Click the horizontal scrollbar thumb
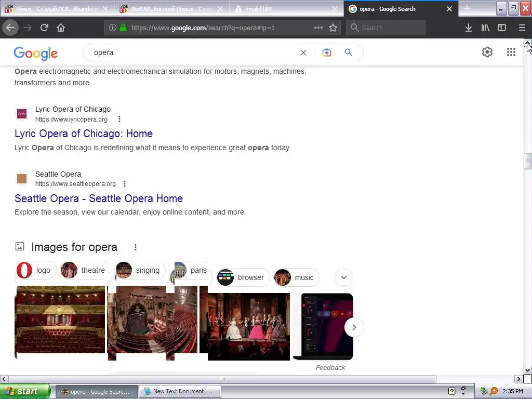Image resolution: width=532 pixels, height=399 pixels. coord(222,379)
